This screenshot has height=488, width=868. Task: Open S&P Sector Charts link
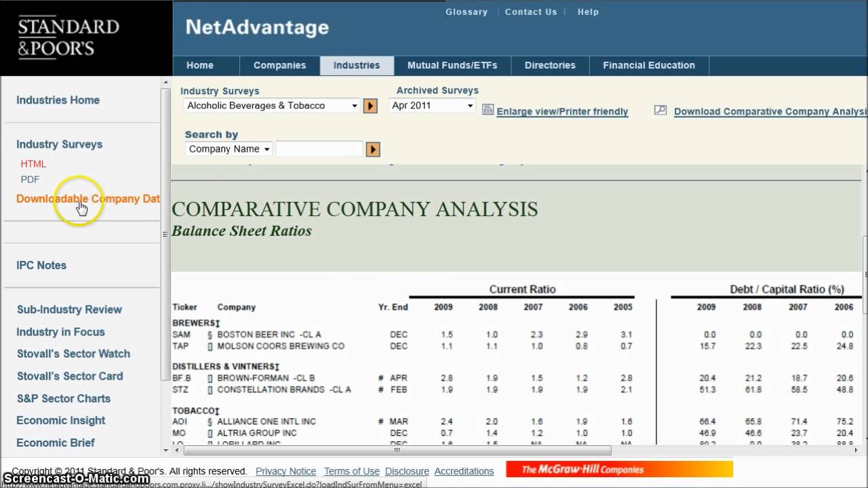coord(64,399)
